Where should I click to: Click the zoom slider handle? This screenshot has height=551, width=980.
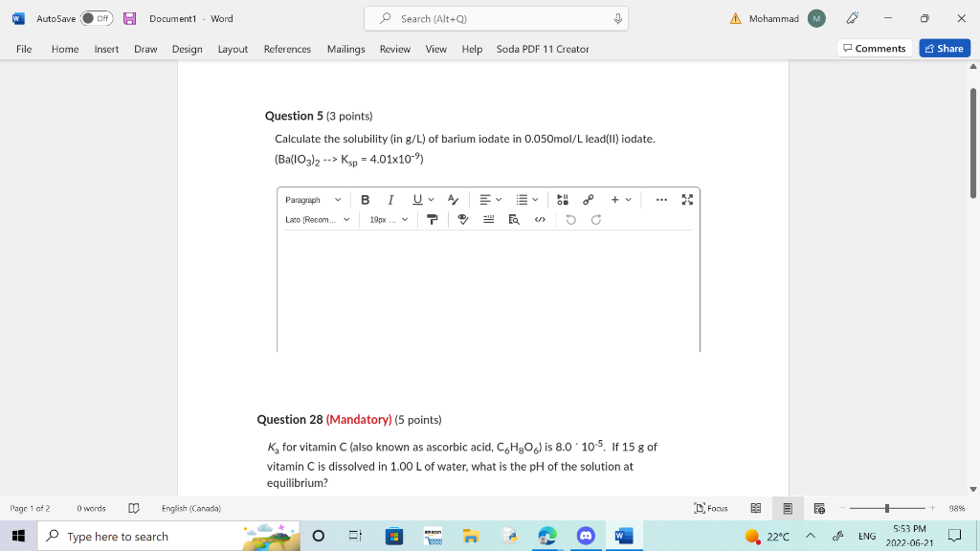point(887,509)
